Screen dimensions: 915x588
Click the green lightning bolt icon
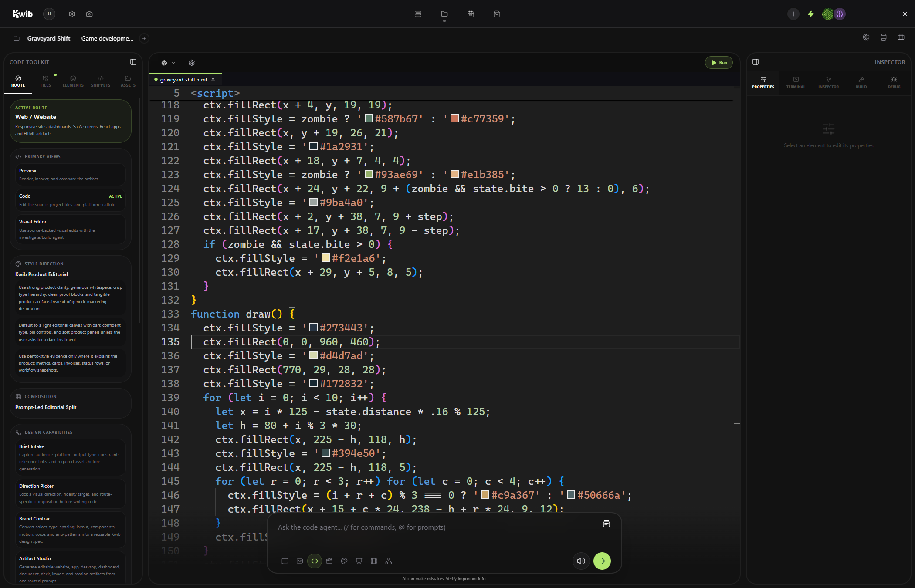(x=811, y=14)
